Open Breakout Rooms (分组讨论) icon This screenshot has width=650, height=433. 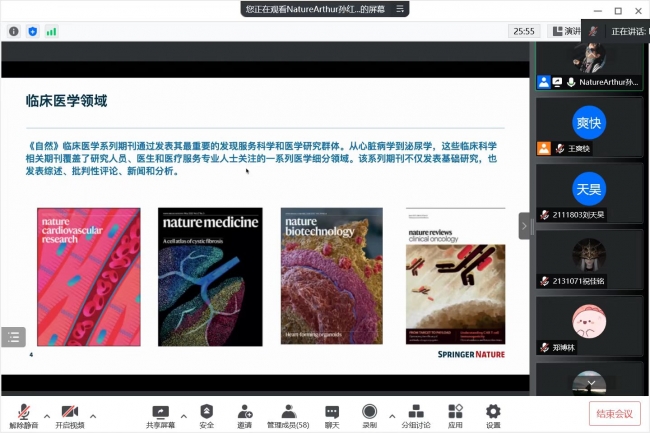coord(414,416)
